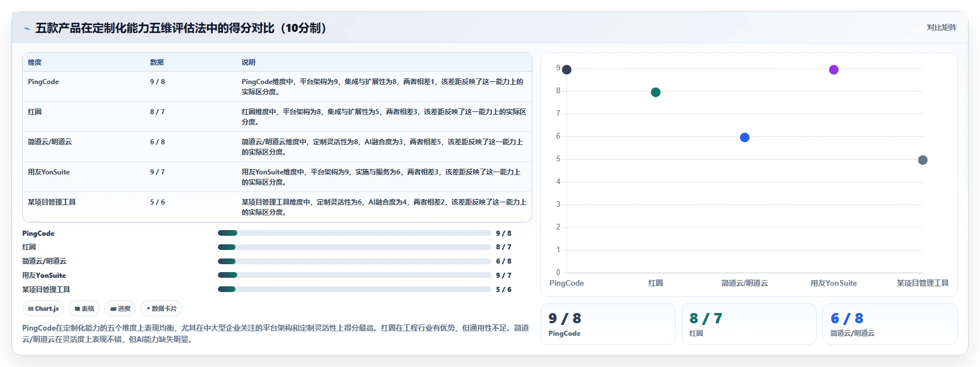The image size is (980, 367).
Task: Click the 红圈 description text in the table
Action: click(x=384, y=117)
